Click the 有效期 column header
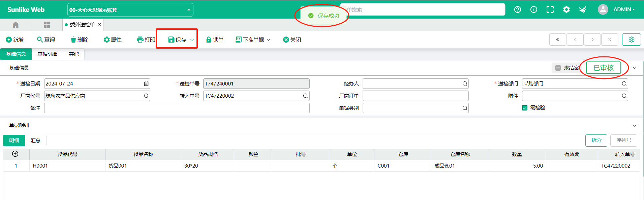The width and height of the screenshot is (644, 200). click(572, 154)
